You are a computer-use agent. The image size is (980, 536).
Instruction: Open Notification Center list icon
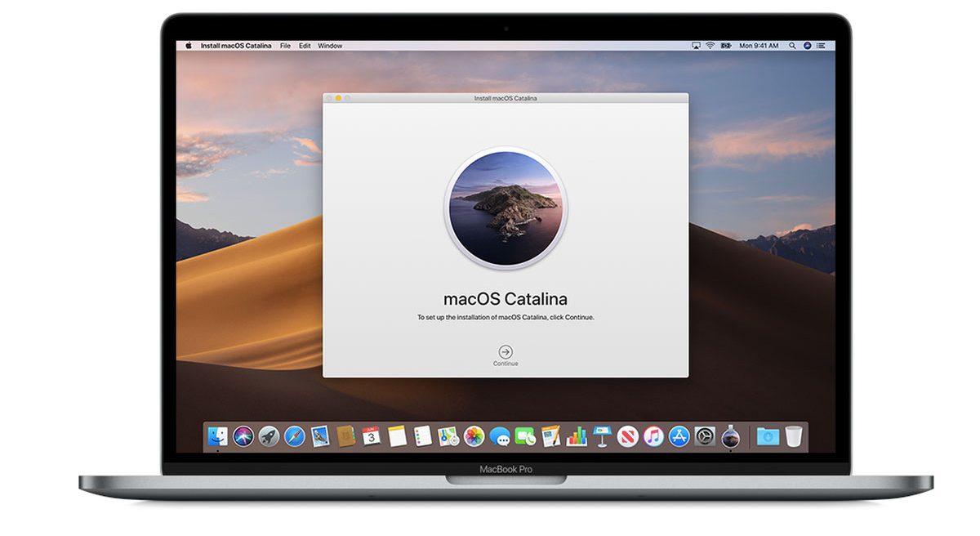(822, 46)
